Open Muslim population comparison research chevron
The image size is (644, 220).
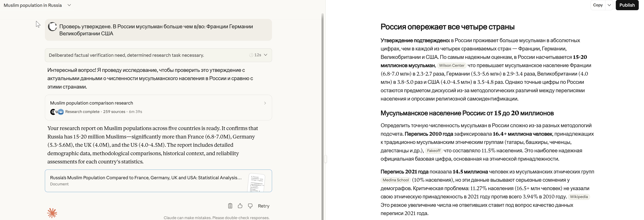(x=265, y=103)
